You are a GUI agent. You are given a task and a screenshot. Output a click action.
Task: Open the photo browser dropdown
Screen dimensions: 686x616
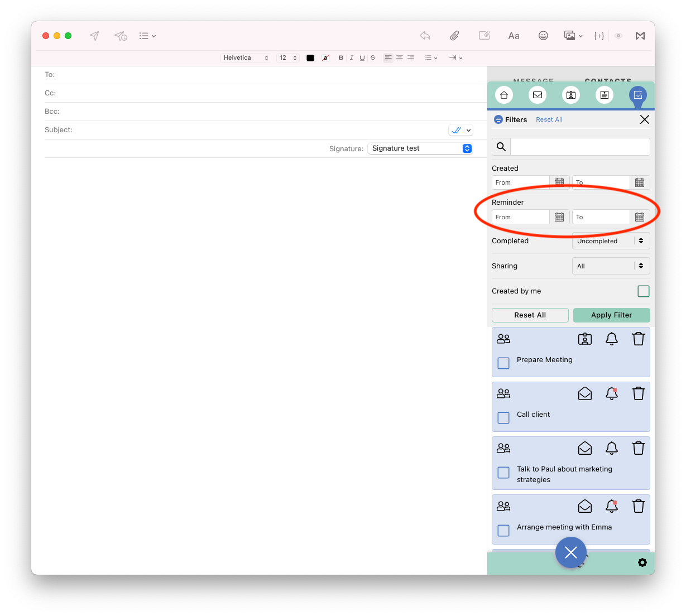tap(573, 36)
